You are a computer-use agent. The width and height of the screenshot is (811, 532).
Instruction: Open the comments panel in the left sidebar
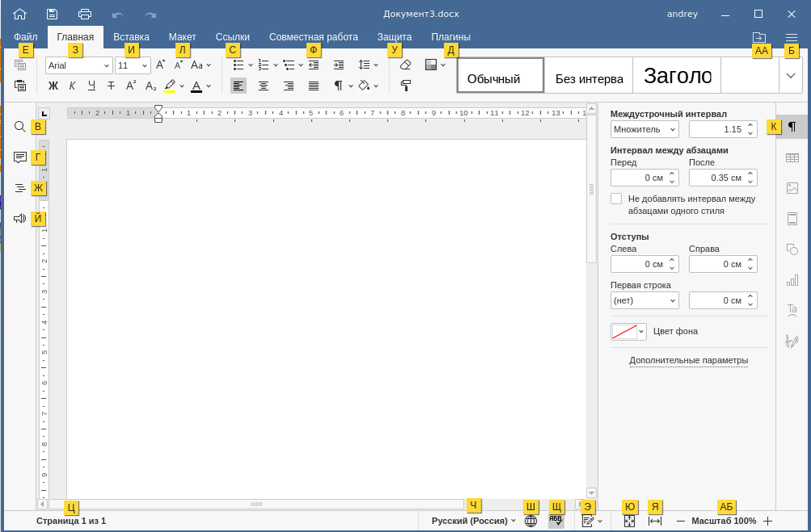[x=19, y=157]
